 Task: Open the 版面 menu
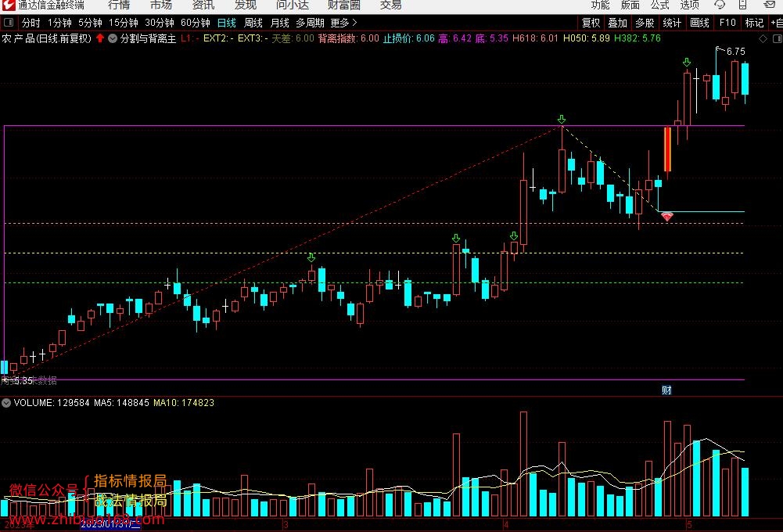[x=630, y=5]
